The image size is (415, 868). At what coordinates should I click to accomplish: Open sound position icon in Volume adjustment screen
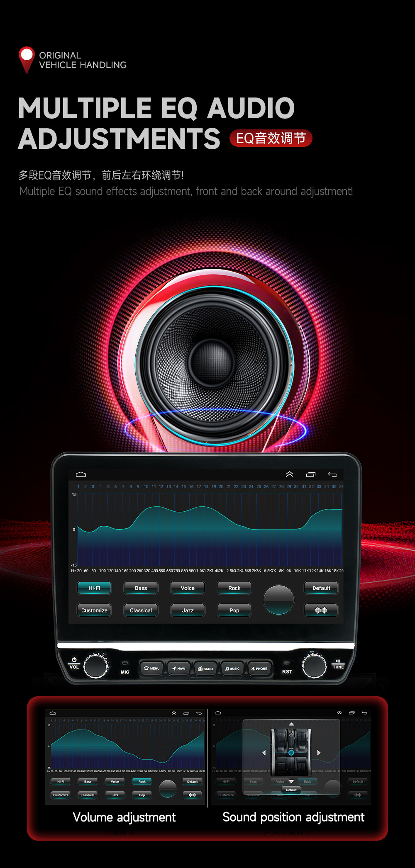[x=192, y=795]
